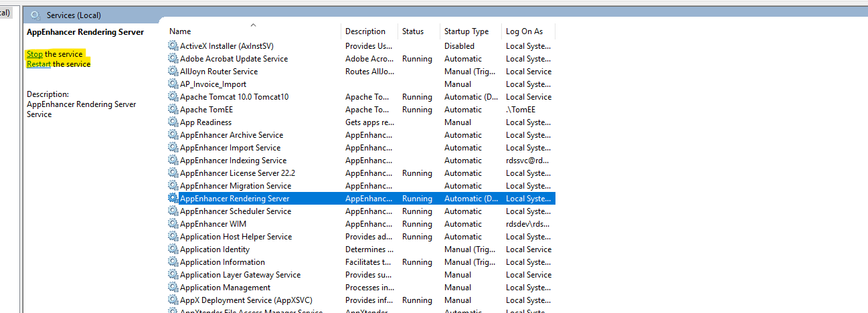868x313 pixels.
Task: Click the Services (Local) panel title
Action: tap(74, 15)
